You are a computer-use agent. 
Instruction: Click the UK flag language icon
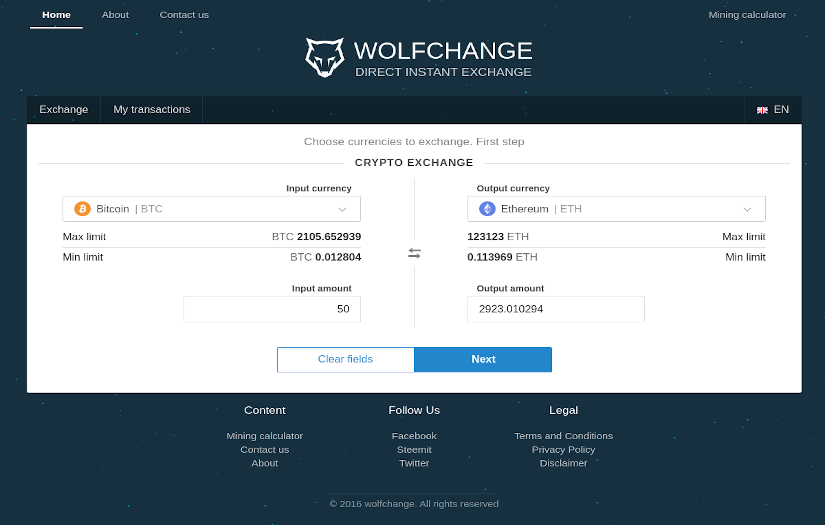click(762, 110)
